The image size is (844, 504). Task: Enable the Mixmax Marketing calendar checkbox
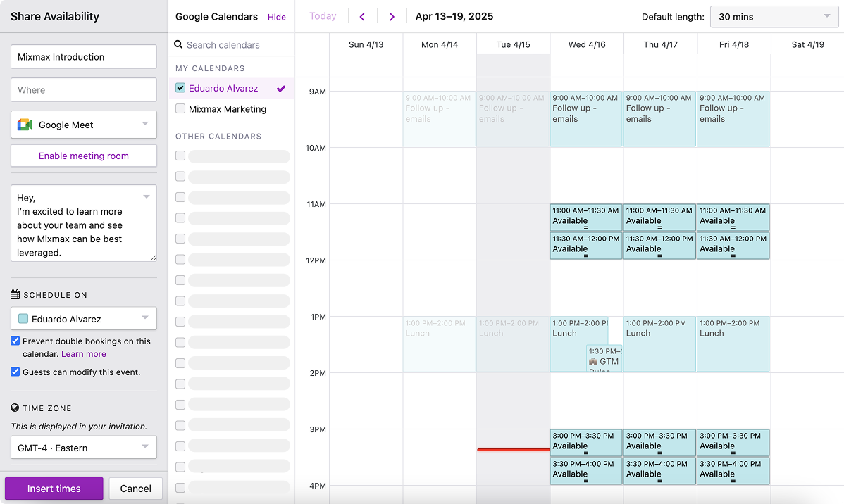(180, 108)
